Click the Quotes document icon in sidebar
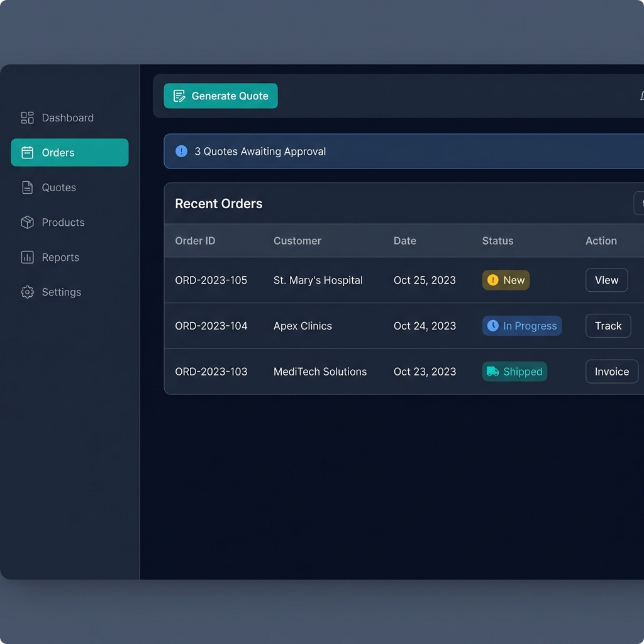 click(27, 187)
